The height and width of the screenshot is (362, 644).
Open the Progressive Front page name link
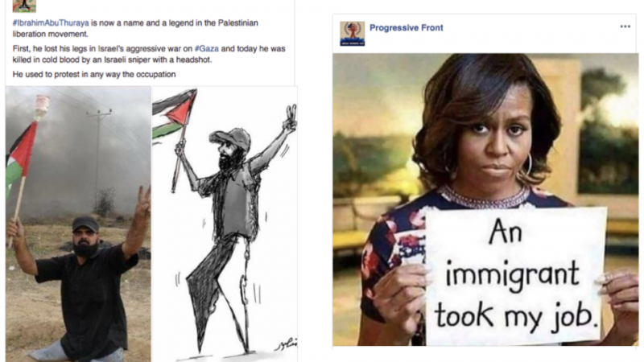point(407,28)
